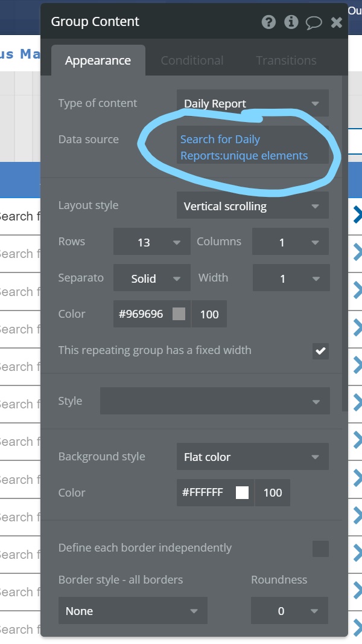Expand the Layout style dropdown
Viewport: 362px width, 644px height.
coord(253,206)
